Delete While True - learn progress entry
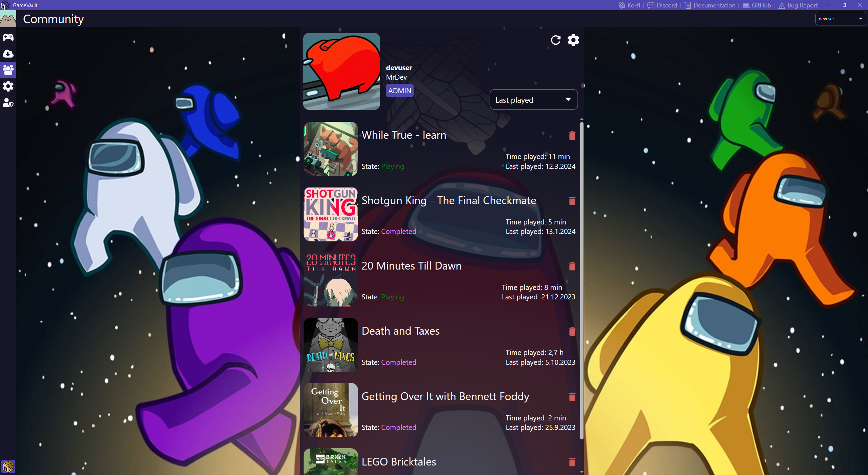 click(x=572, y=136)
